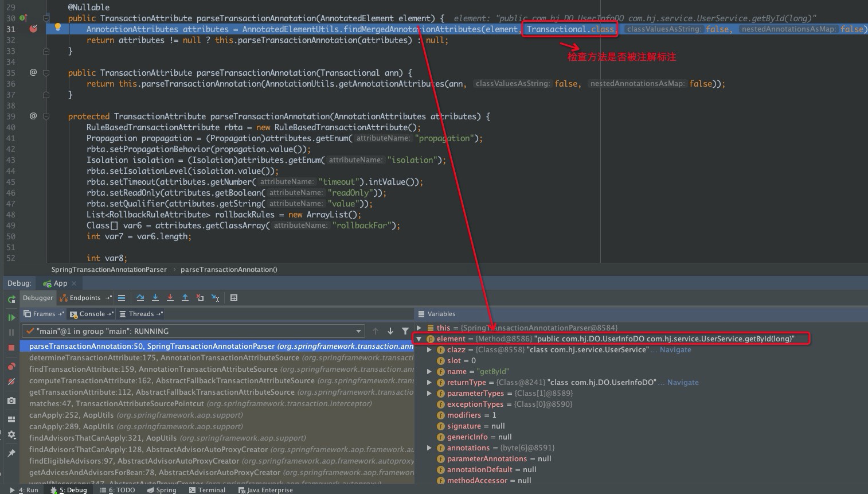Select the next frame with the down arrow
The height and width of the screenshot is (494, 868).
pyautogui.click(x=390, y=331)
